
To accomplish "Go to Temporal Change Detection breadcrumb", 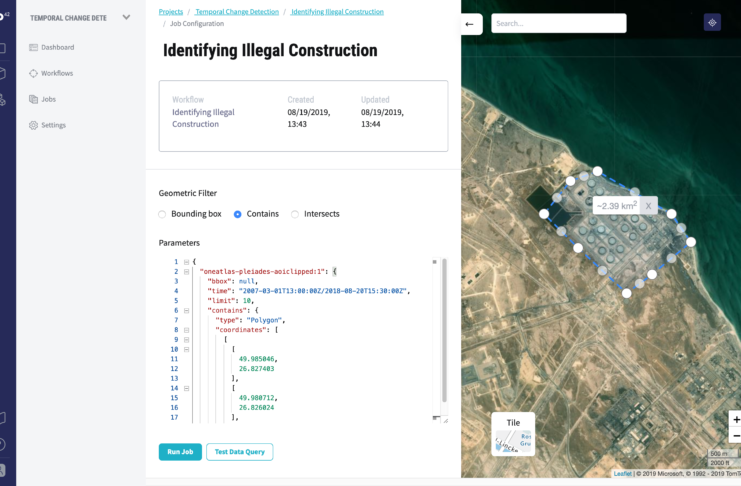I will tap(237, 11).
